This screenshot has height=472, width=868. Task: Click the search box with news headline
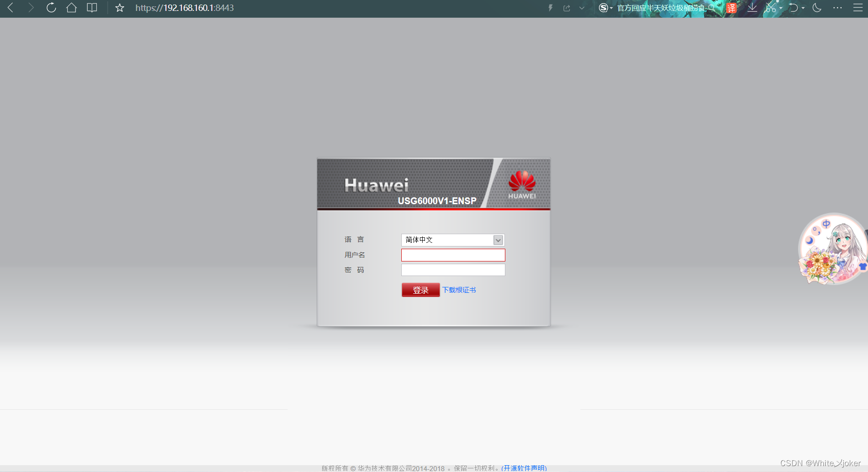661,8
